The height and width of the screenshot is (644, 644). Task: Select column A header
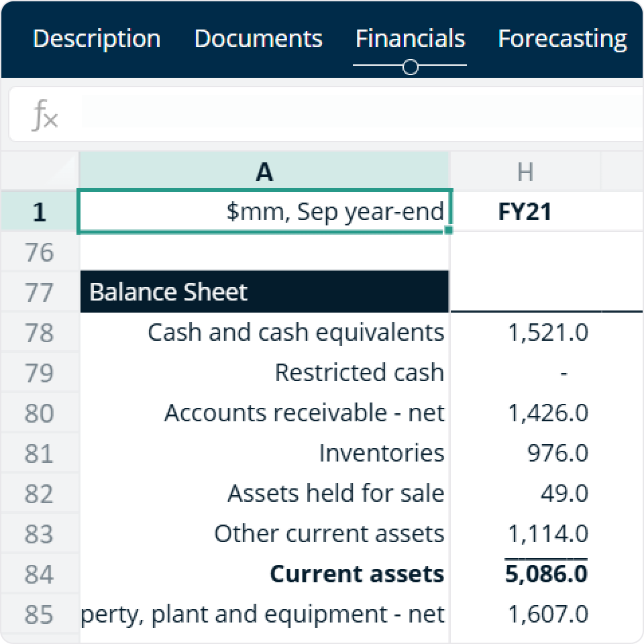(264, 172)
